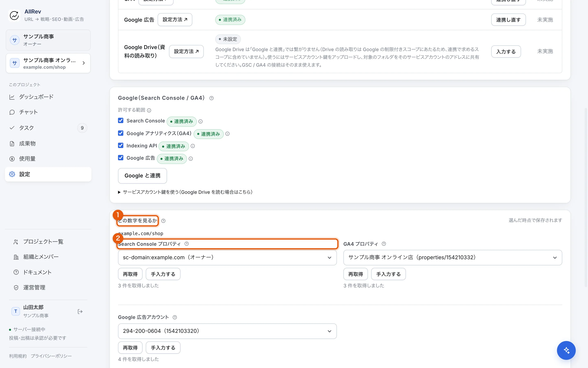Viewport: 588px width, 368px height.
Task: Expand サービスアカウント鍵を使う disclosure
Action: [185, 192]
